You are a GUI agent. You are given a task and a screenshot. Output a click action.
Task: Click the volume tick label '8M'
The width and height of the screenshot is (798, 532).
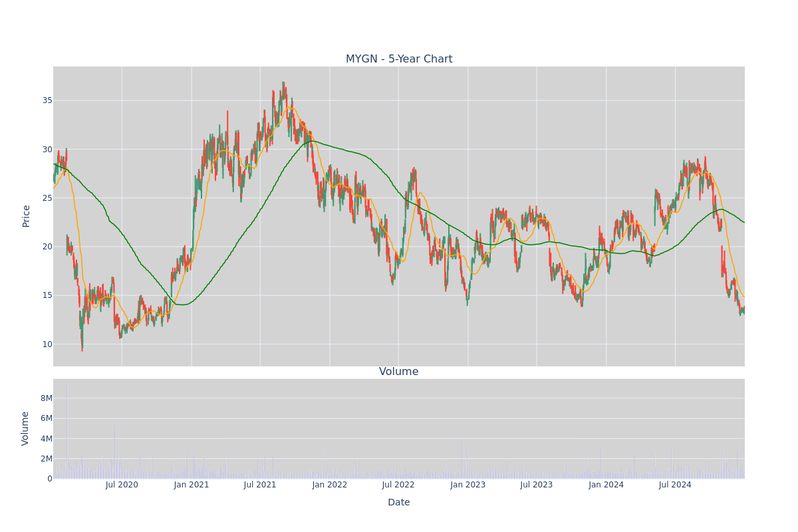tap(47, 398)
